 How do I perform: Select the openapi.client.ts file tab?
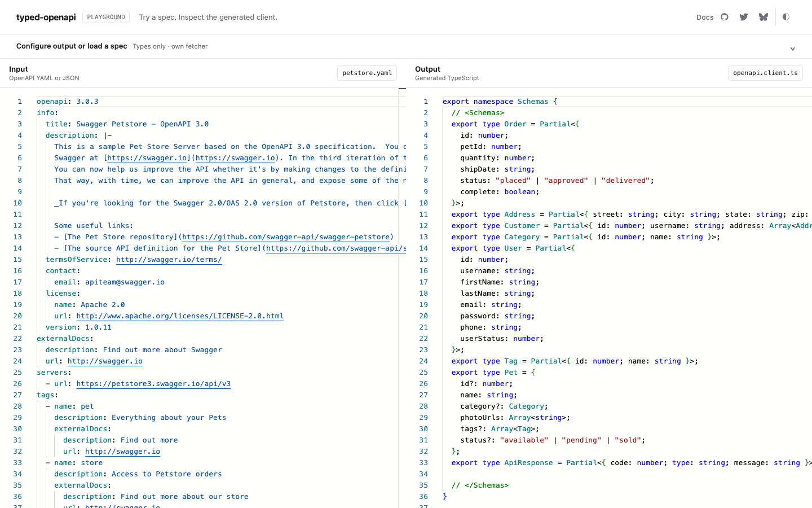(x=765, y=73)
